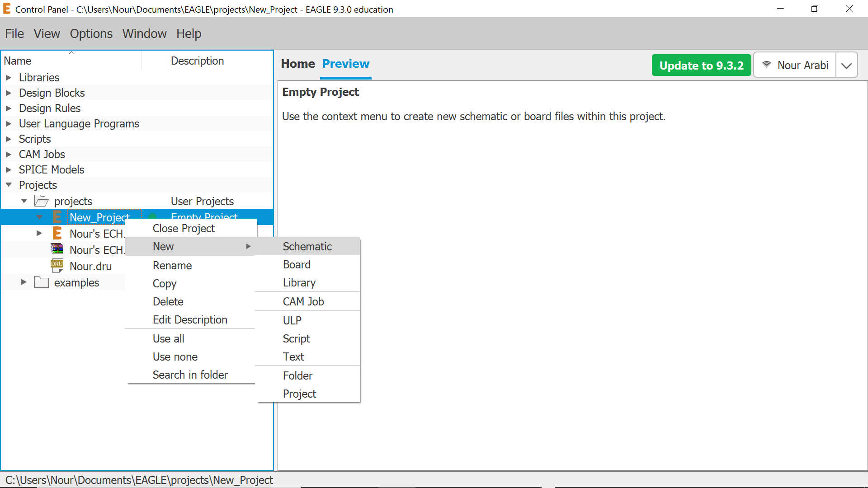This screenshot has height=488, width=868.
Task: Expand the examples folder arrow
Action: (24, 282)
